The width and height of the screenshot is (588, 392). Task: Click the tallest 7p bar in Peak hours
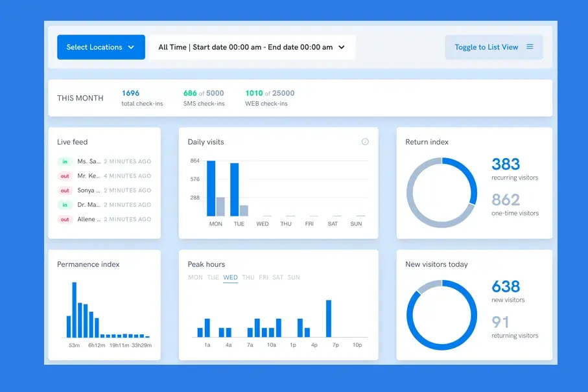tap(329, 319)
